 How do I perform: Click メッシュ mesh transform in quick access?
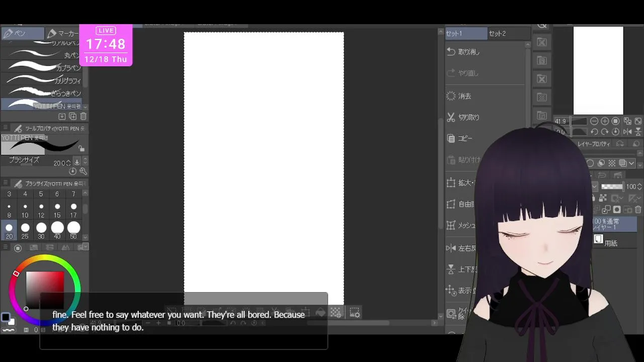pyautogui.click(x=461, y=225)
